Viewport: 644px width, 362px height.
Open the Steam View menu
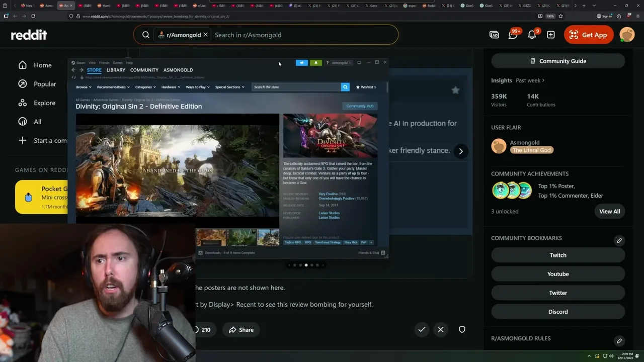92,63
